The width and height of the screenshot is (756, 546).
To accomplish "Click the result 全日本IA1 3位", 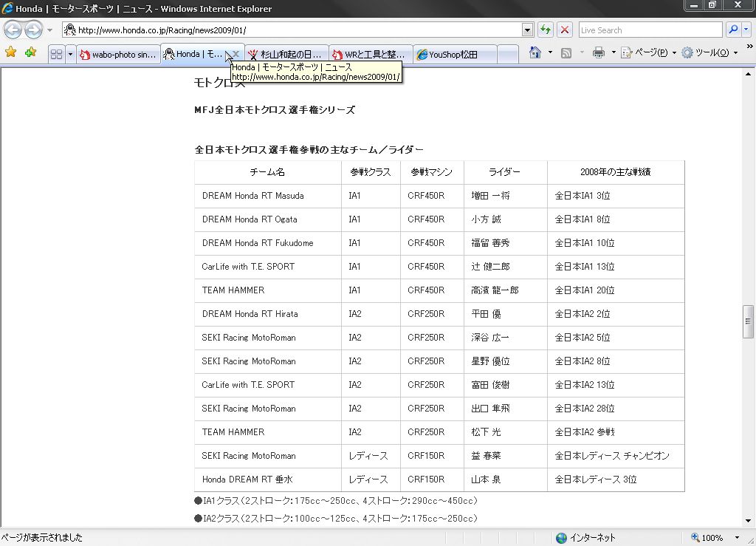I will pyautogui.click(x=583, y=196).
